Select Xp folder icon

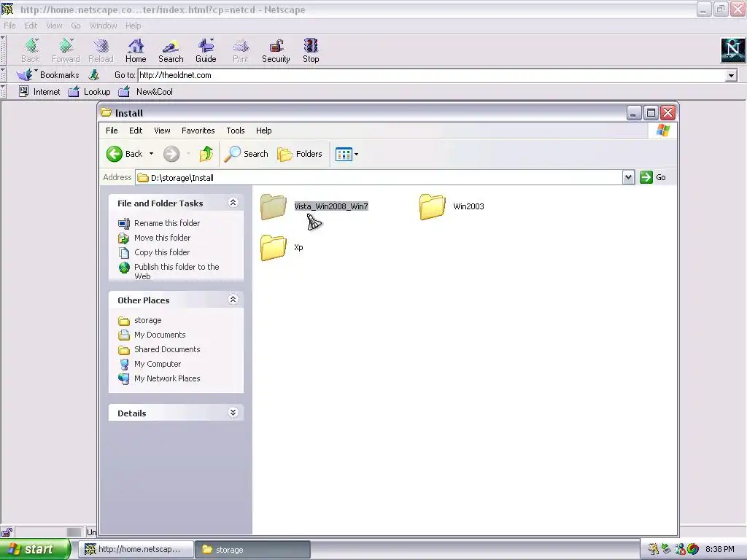(x=274, y=248)
